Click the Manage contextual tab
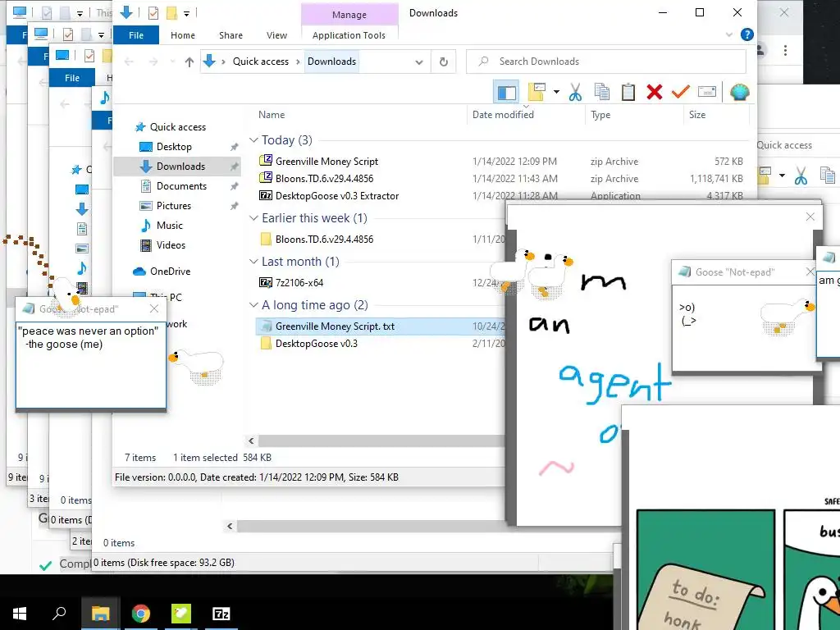This screenshot has height=630, width=840. [x=349, y=15]
